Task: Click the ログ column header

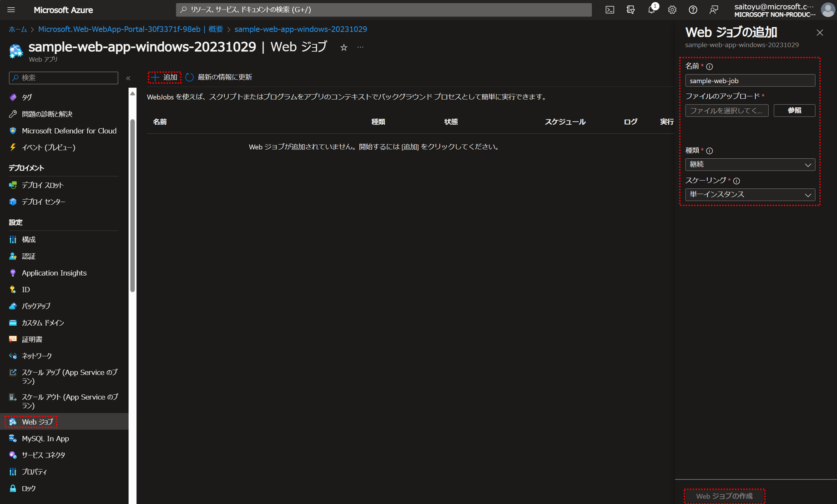Action: 630,122
